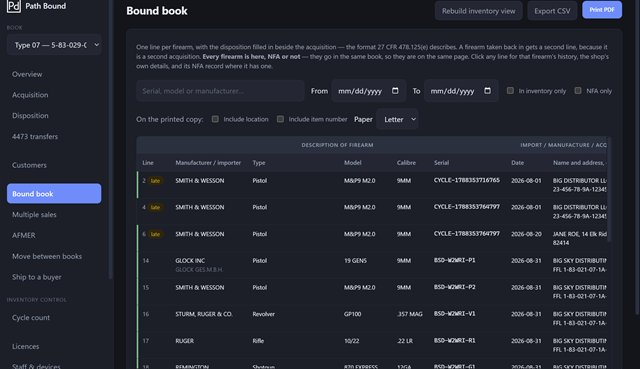Open the Glock 19 GEN5 line 14 row
Screen dimensions: 640x369
372,265
